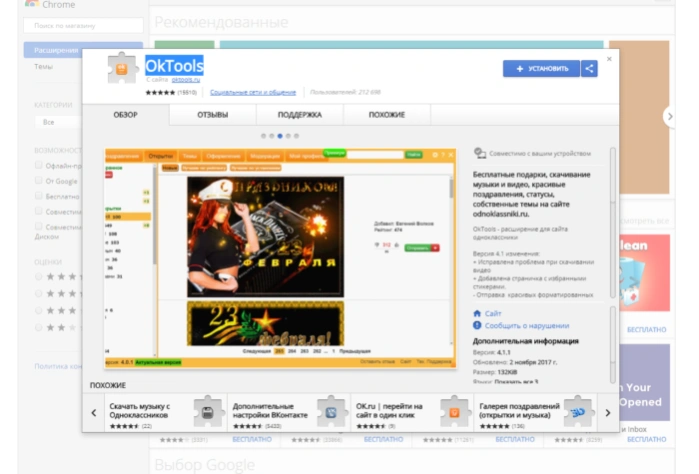Share the extension via share icon
699x474 pixels.
tap(589, 69)
